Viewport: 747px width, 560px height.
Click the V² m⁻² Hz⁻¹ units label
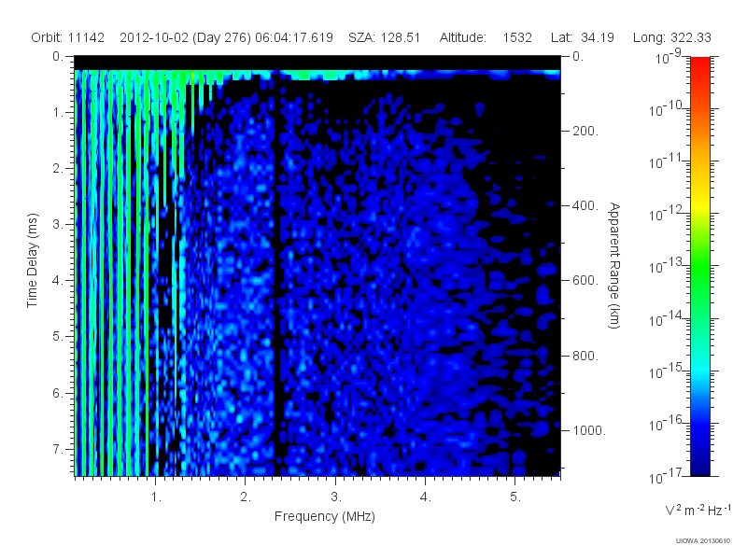tap(698, 510)
